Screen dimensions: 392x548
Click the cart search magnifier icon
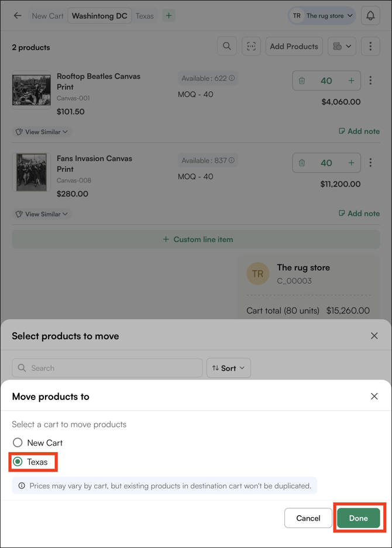click(227, 46)
